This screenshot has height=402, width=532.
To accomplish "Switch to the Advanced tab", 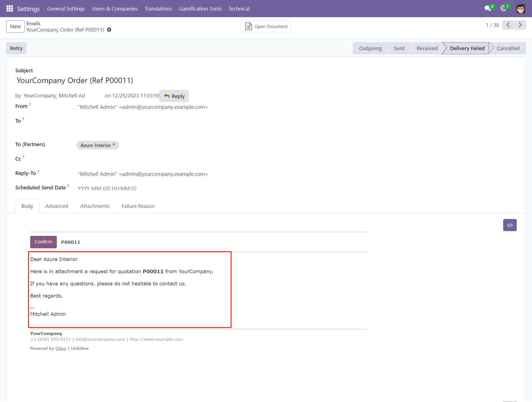I will coord(57,206).
